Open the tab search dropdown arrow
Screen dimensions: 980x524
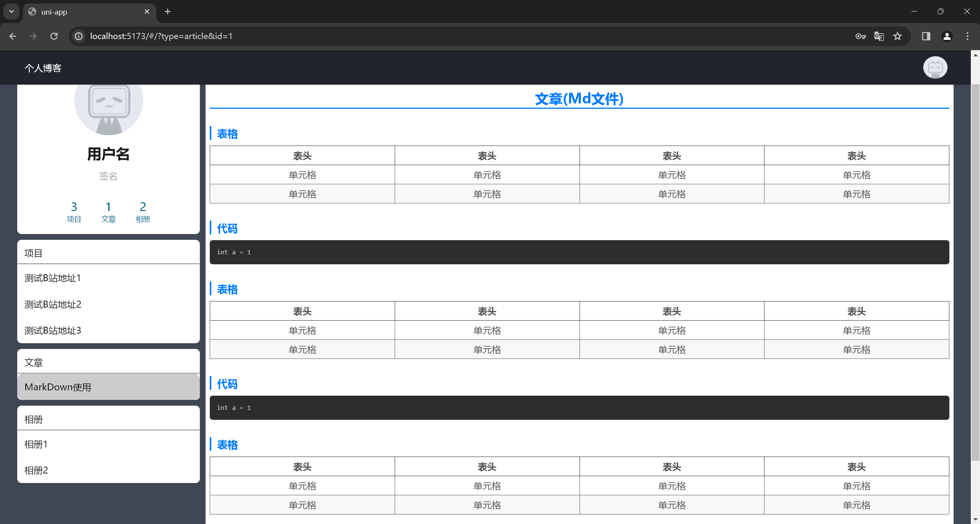11,11
